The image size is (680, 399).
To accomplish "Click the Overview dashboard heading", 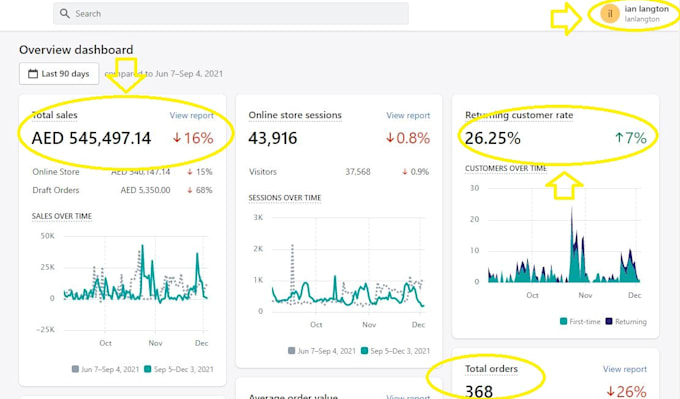I will coord(76,50).
